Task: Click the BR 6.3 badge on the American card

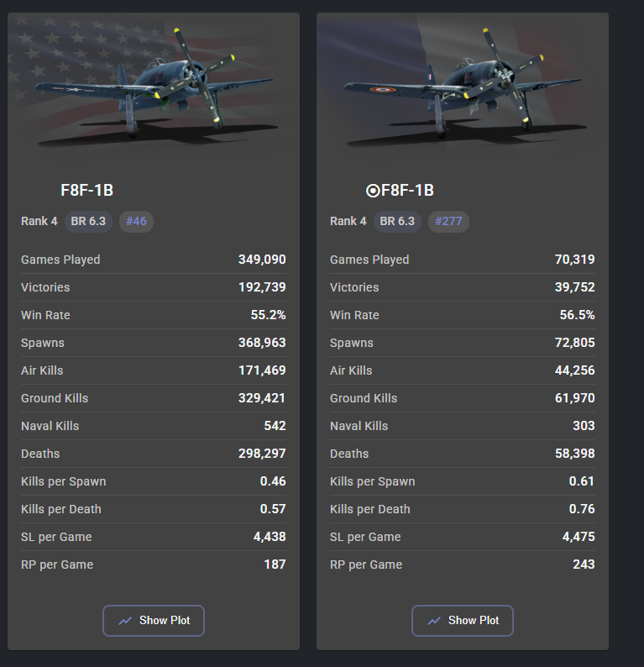Action: 88,222
